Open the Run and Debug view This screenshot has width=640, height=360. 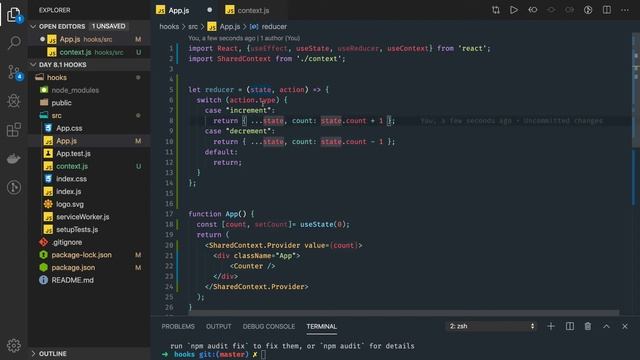coord(14,101)
